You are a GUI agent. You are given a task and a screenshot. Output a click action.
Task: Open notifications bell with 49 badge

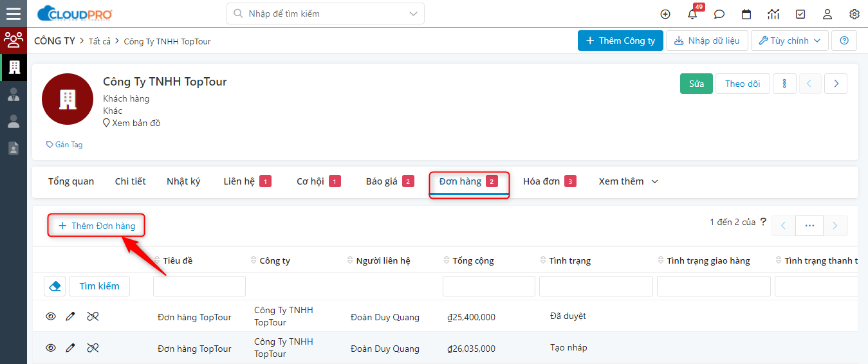click(x=693, y=14)
